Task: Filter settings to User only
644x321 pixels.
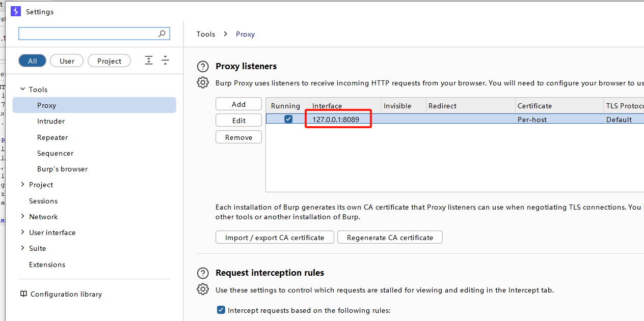Action: (67, 61)
